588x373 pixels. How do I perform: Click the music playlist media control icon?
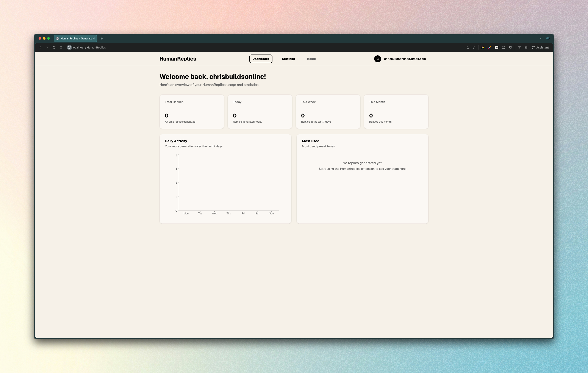click(x=510, y=48)
